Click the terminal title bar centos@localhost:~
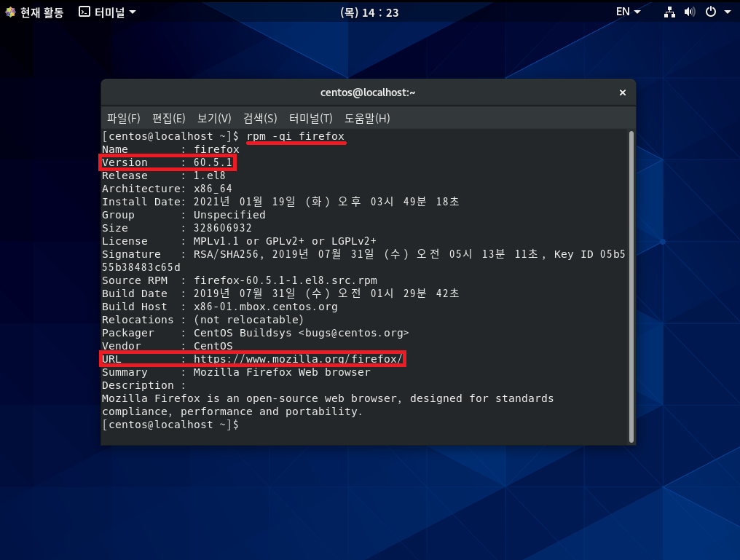 pyautogui.click(x=368, y=92)
